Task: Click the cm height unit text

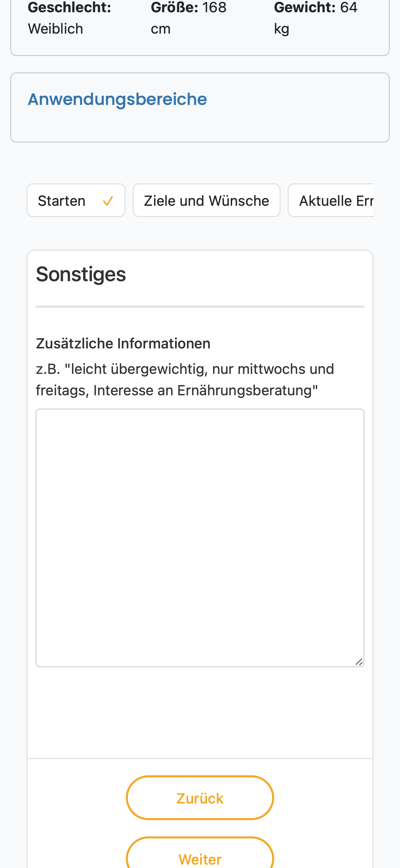Action: pos(161,29)
